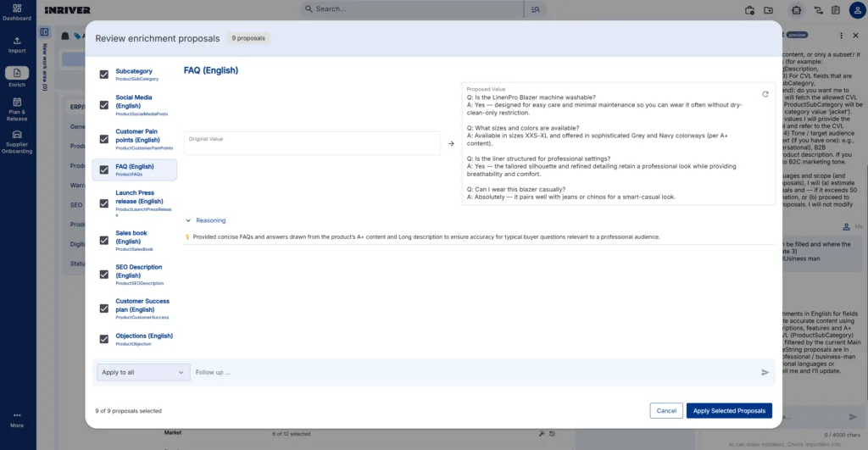
Task: Select the Sales book (English) proposal item
Action: point(134,241)
